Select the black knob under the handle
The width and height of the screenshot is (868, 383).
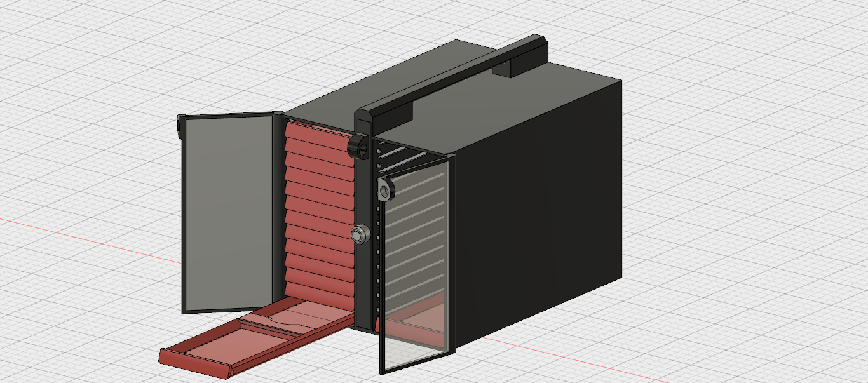360,146
